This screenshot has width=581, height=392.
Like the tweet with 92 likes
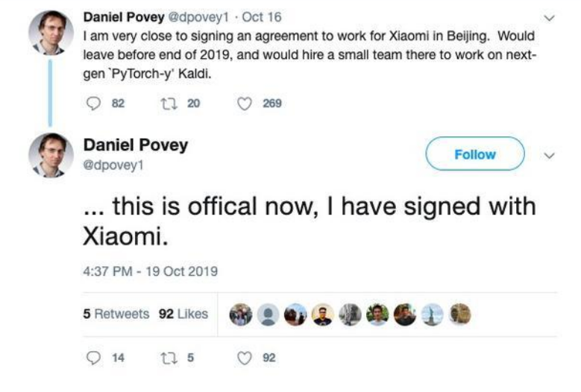click(245, 358)
